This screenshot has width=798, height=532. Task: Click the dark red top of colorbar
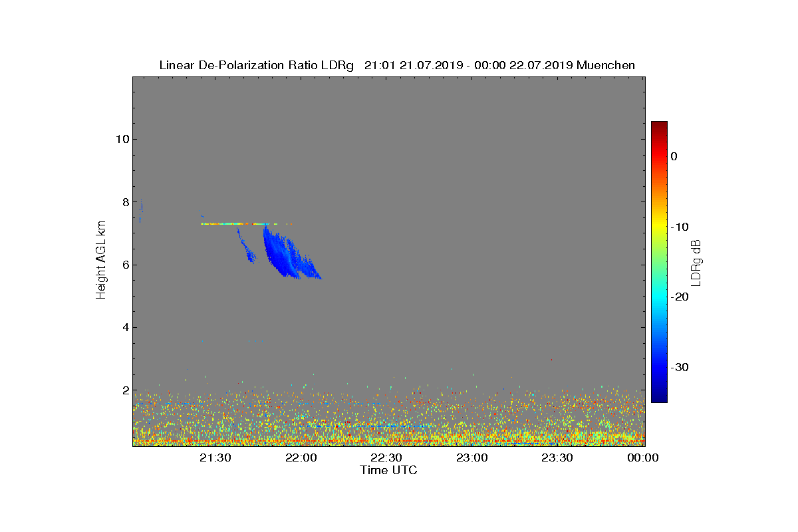[659, 125]
